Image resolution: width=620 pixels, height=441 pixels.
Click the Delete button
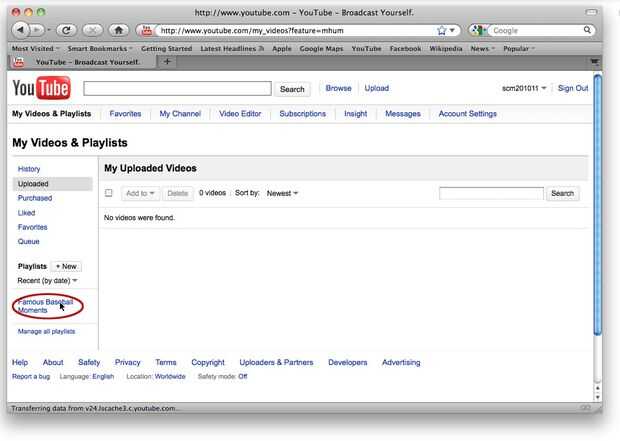(x=178, y=193)
